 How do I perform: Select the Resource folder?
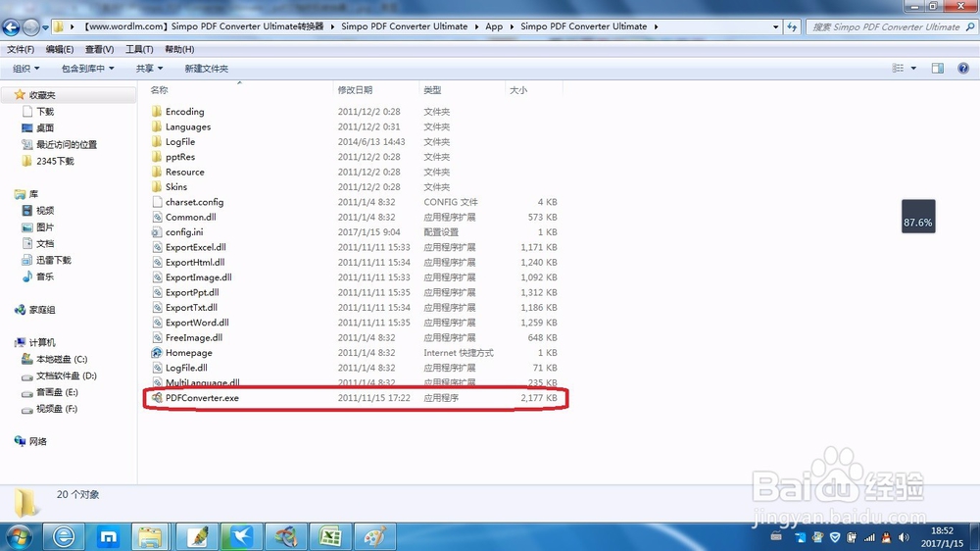coord(184,172)
